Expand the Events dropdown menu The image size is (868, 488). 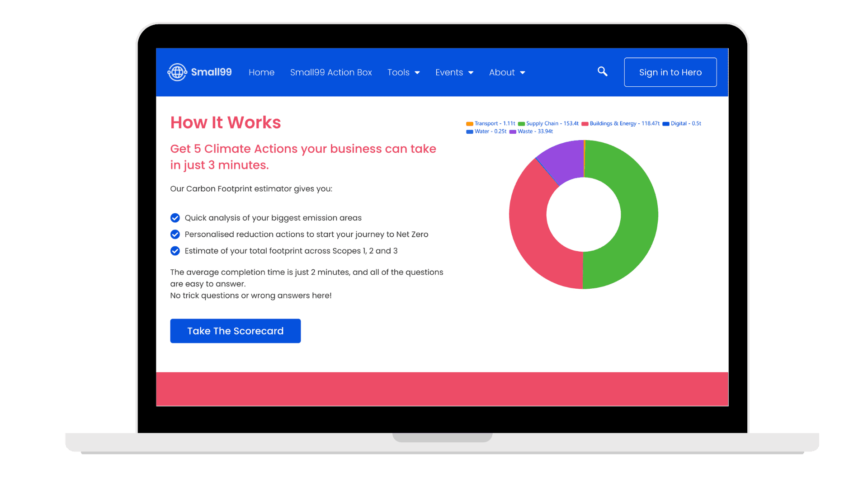click(x=454, y=72)
